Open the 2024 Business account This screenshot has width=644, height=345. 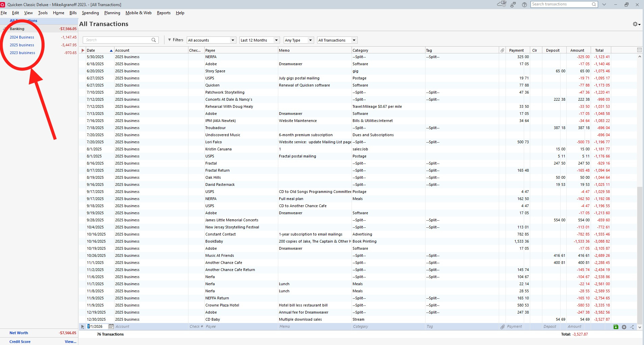coord(22,37)
